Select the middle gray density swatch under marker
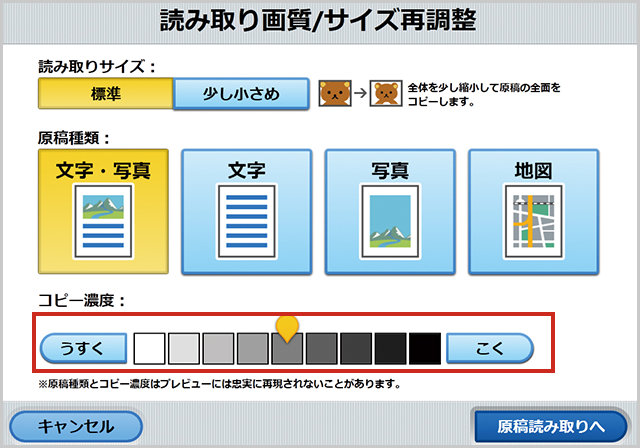 pyautogui.click(x=287, y=350)
